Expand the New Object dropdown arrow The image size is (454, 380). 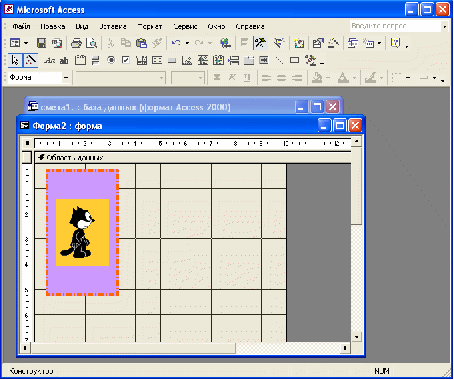point(379,43)
